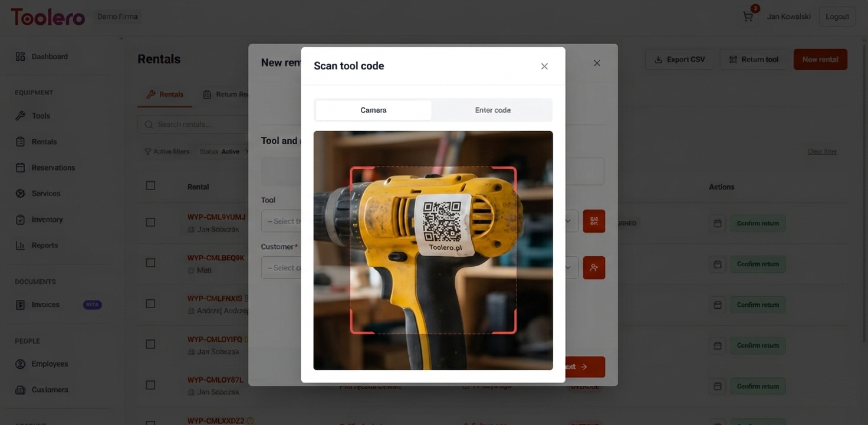Select the checkbox next to WYP-CMLFNXIS
Viewport: 868px width, 425px height.
pyautogui.click(x=150, y=302)
